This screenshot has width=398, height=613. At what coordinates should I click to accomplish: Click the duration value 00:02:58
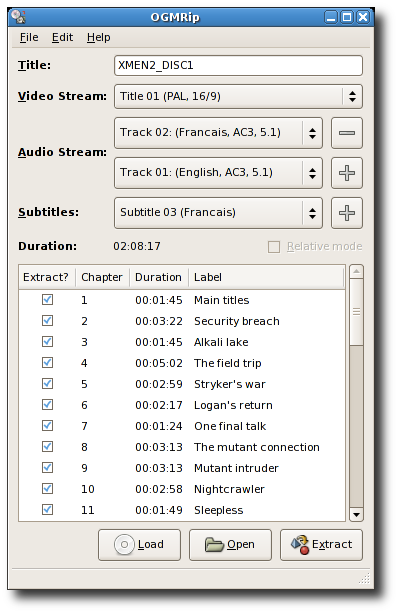[159, 489]
